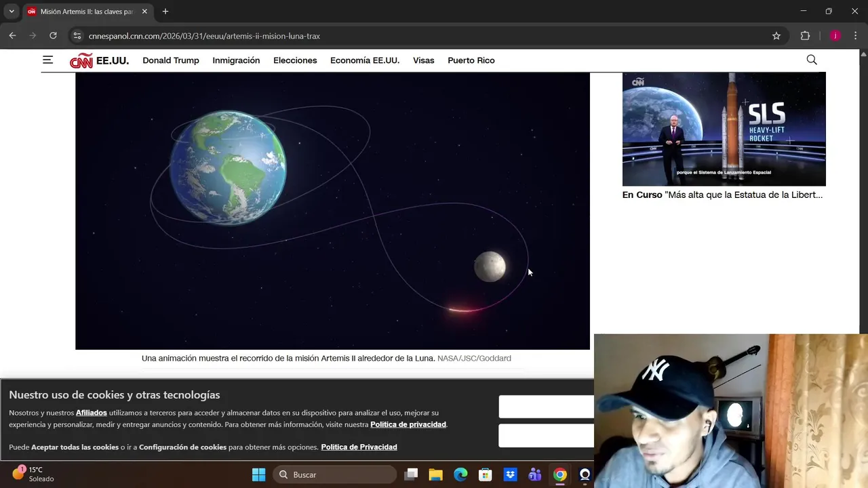Viewport: 868px width, 488px height.
Task: Open the Chrome profile avatar
Action: click(x=835, y=36)
